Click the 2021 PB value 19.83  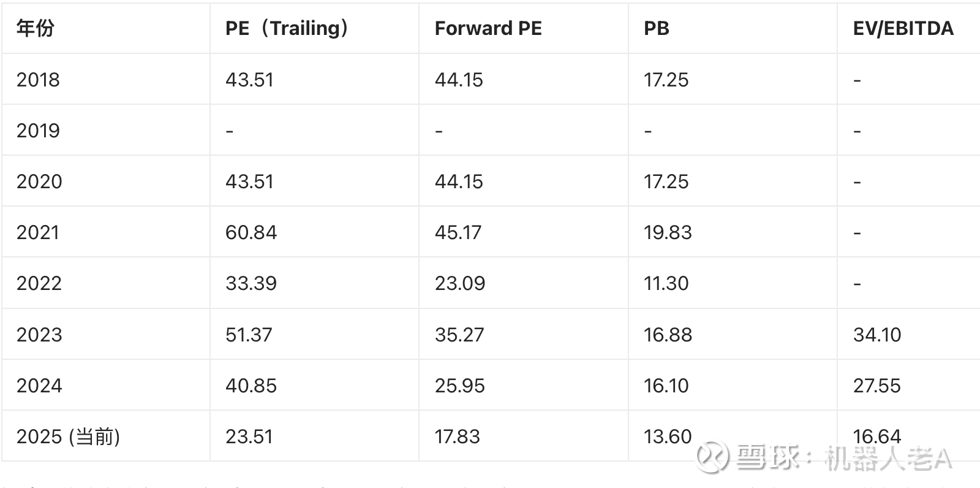[668, 232]
